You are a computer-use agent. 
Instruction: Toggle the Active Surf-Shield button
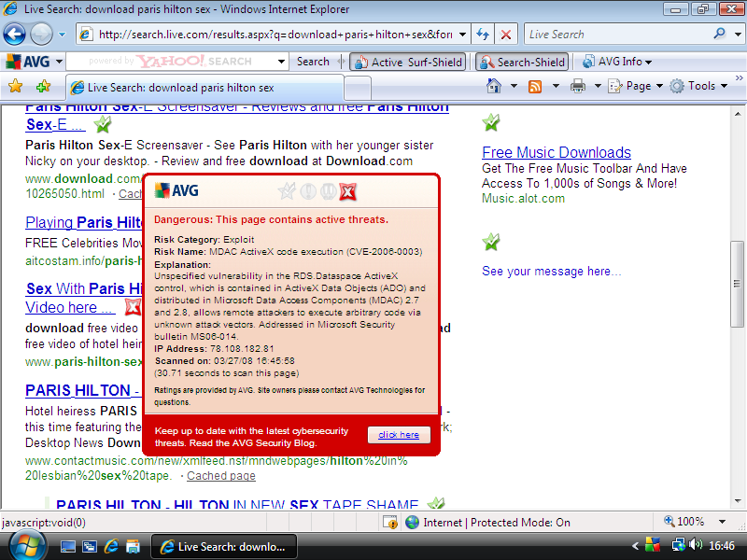pos(408,62)
